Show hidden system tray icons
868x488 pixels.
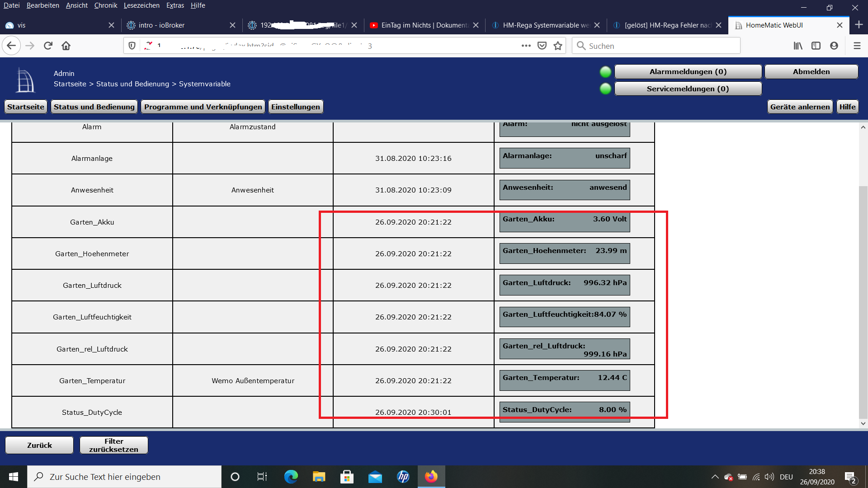(715, 477)
